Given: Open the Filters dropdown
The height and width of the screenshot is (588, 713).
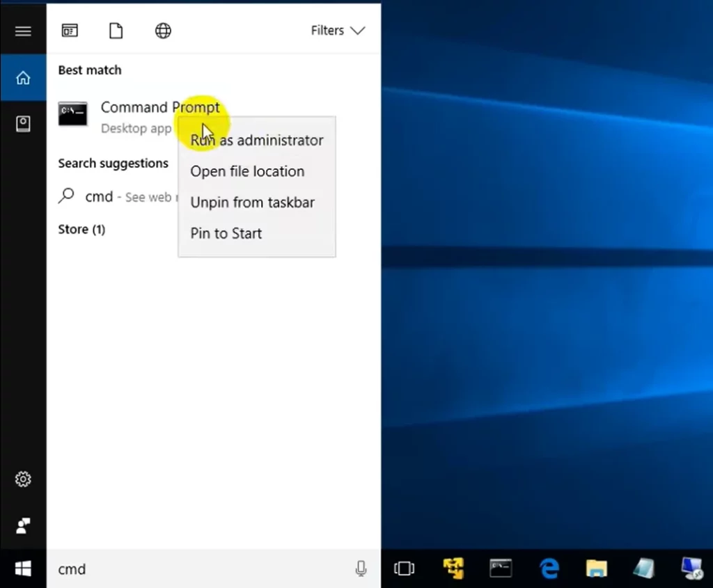Looking at the screenshot, I should (338, 31).
